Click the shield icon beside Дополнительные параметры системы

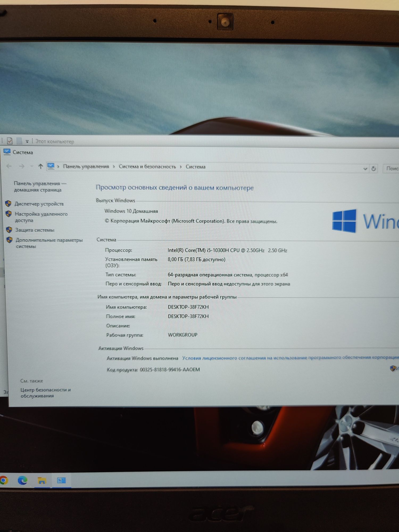[x=10, y=240]
